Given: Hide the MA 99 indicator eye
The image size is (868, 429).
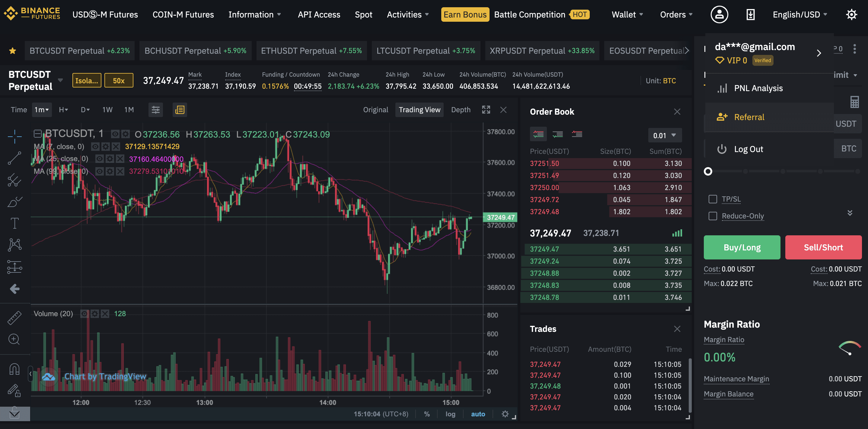Looking at the screenshot, I should click(x=99, y=171).
